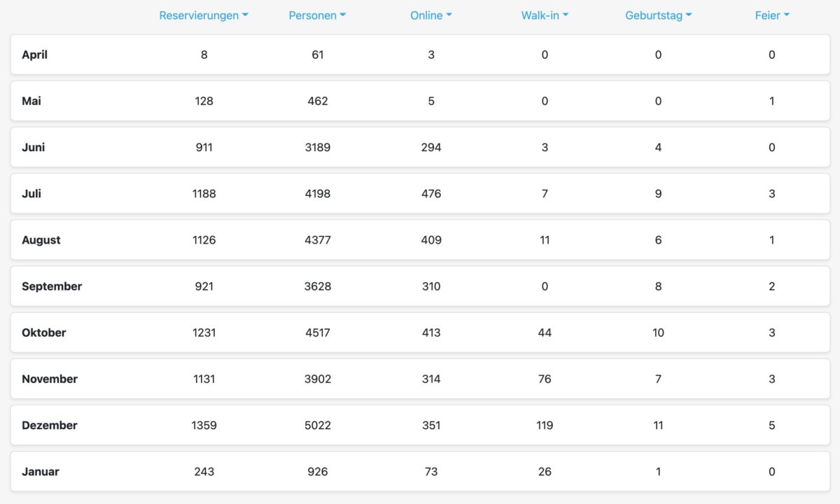Expand the Geburtstag column dropdown

point(658,15)
